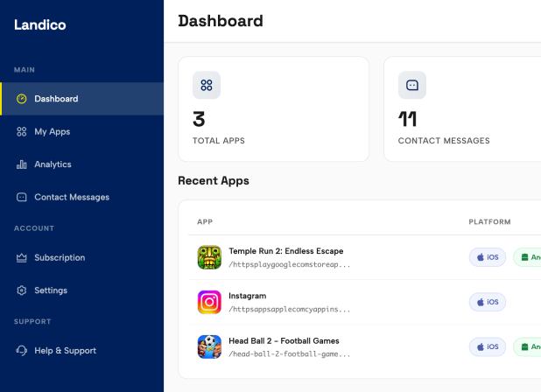The width and height of the screenshot is (541, 392).
Task: Click the Recent Apps heading
Action: [214, 180]
